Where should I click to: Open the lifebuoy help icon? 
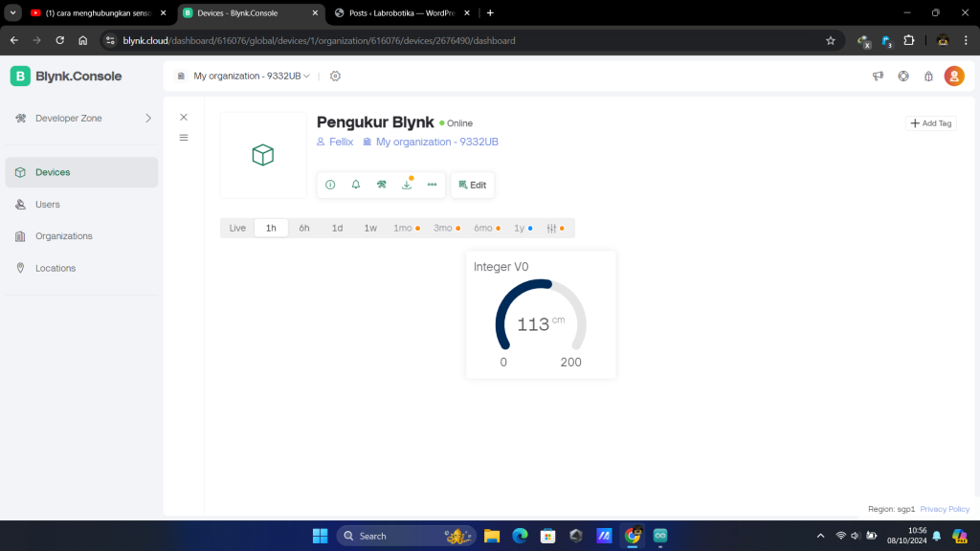(903, 77)
